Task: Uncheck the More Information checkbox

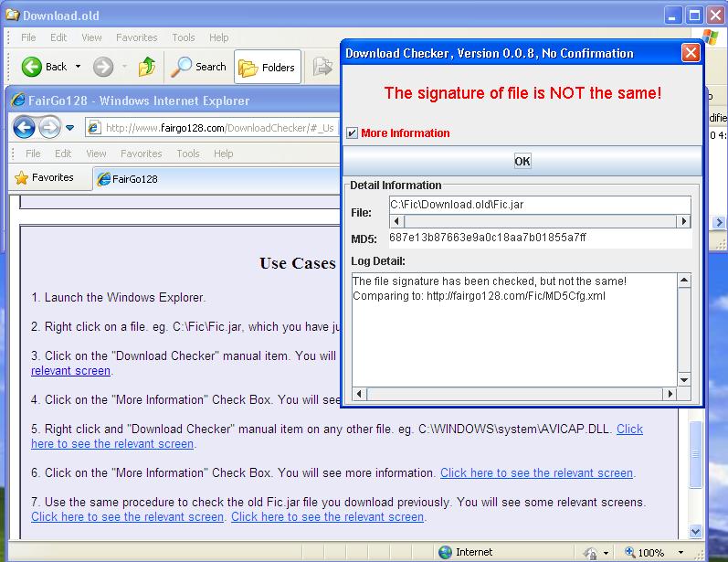Action: 352,133
